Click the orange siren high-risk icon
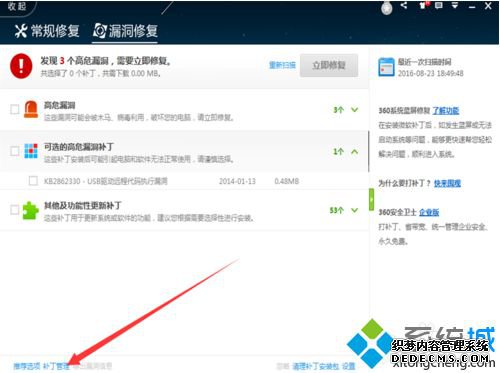 coord(31,109)
